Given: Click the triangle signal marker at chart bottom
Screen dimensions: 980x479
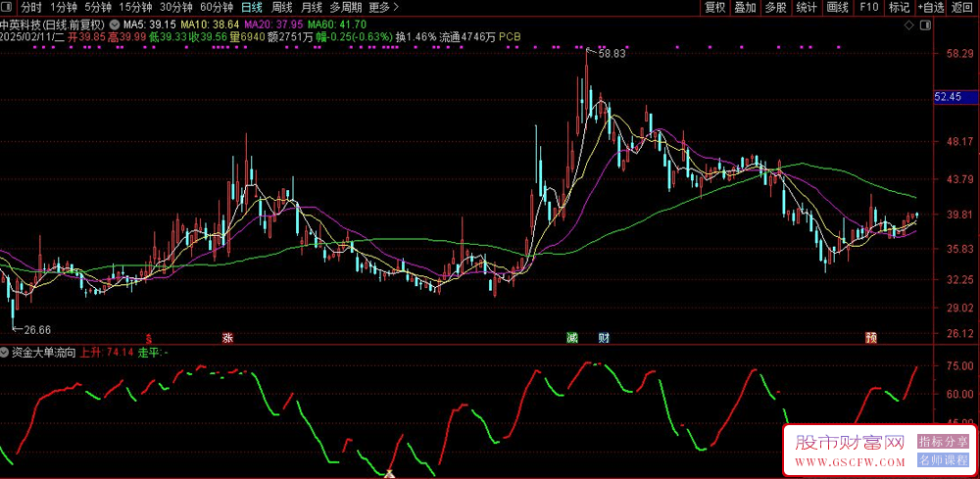Looking at the screenshot, I should click(x=388, y=474).
